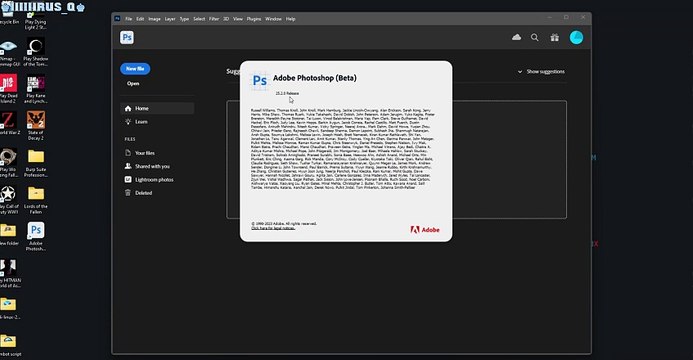
Task: Open the Help menu
Action: 290,19
